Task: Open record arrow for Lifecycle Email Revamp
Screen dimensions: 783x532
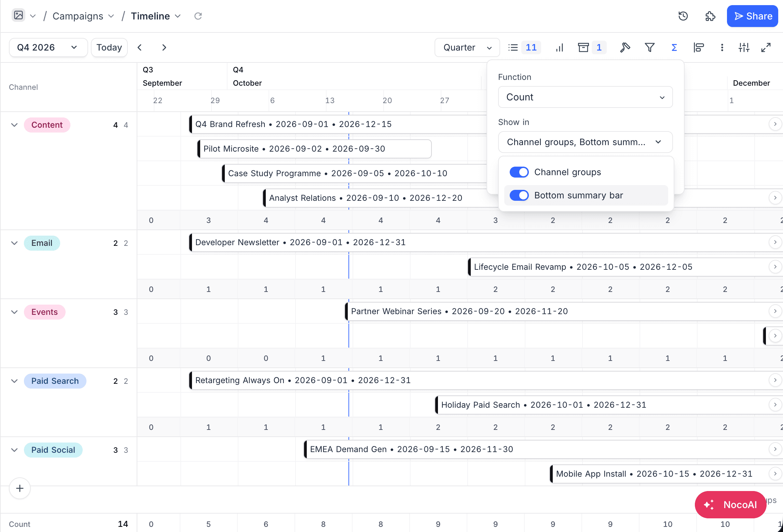Action: pos(775,267)
